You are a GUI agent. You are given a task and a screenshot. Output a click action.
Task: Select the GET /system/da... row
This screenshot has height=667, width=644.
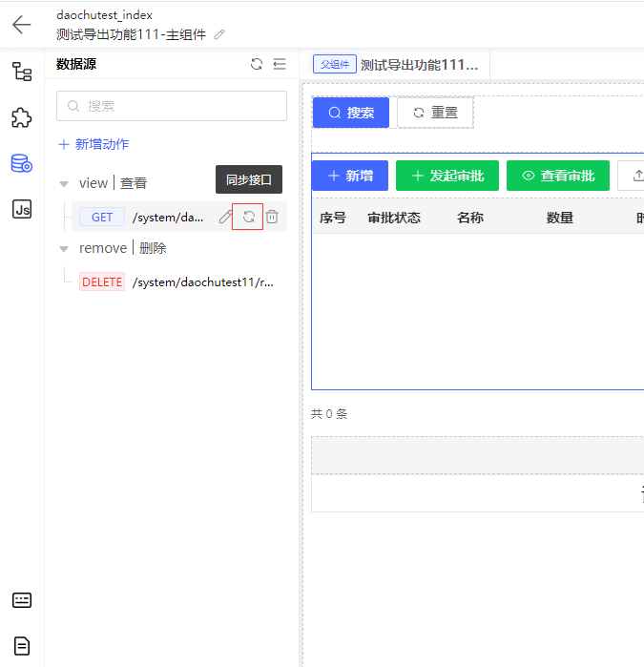pyautogui.click(x=179, y=217)
